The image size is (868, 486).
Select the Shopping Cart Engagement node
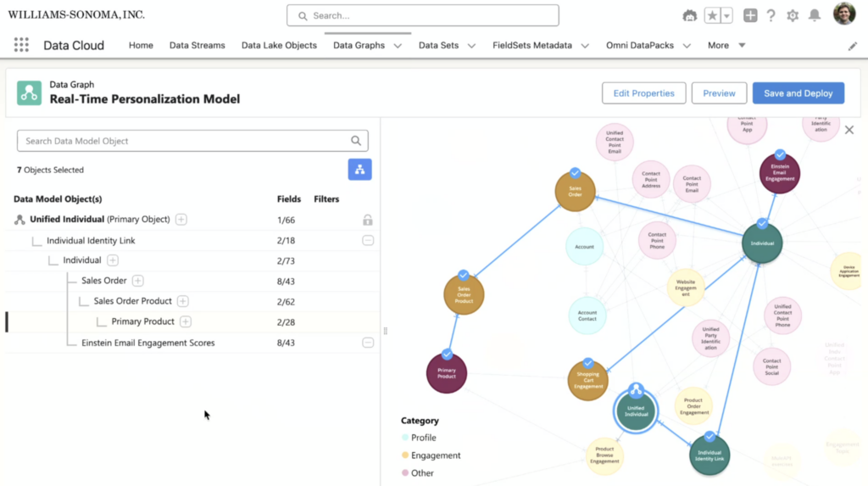click(x=588, y=380)
